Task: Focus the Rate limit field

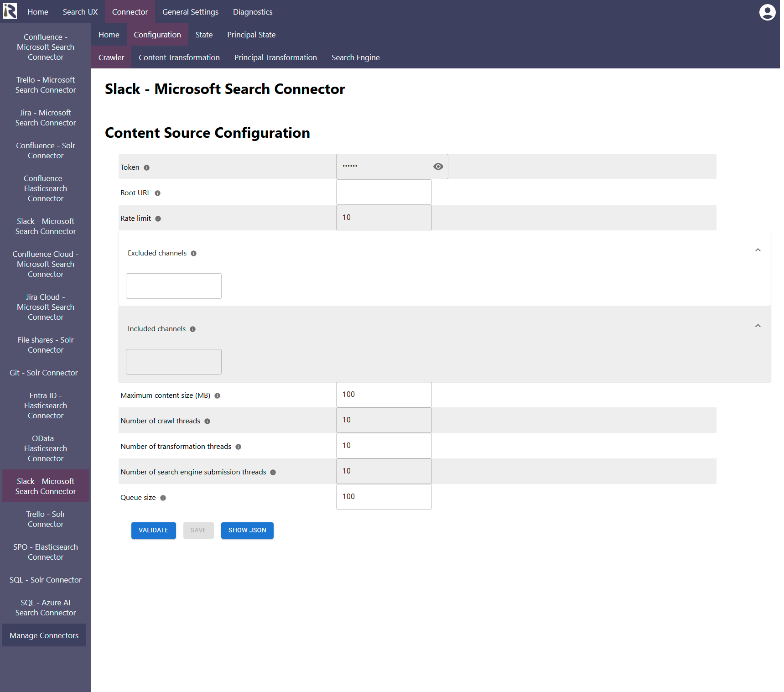Action: coord(384,218)
